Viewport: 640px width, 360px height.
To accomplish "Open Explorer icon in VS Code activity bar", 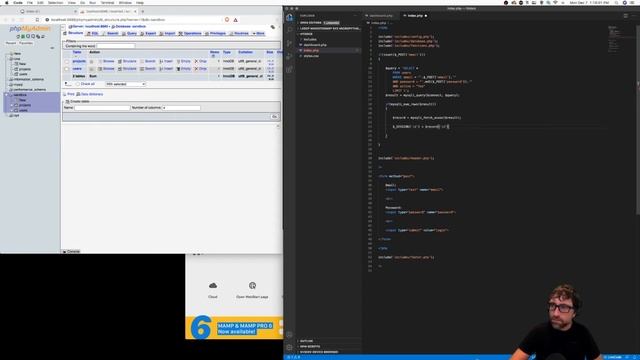I will click(289, 18).
